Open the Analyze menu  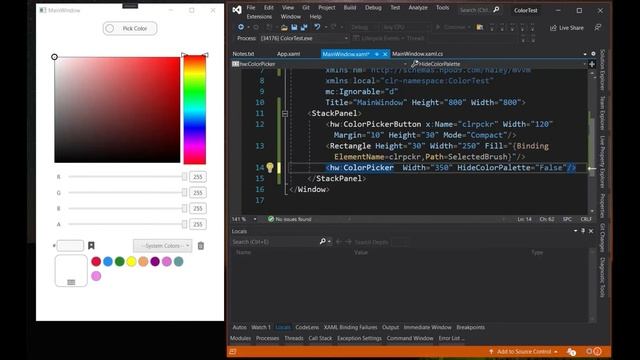[x=418, y=8]
